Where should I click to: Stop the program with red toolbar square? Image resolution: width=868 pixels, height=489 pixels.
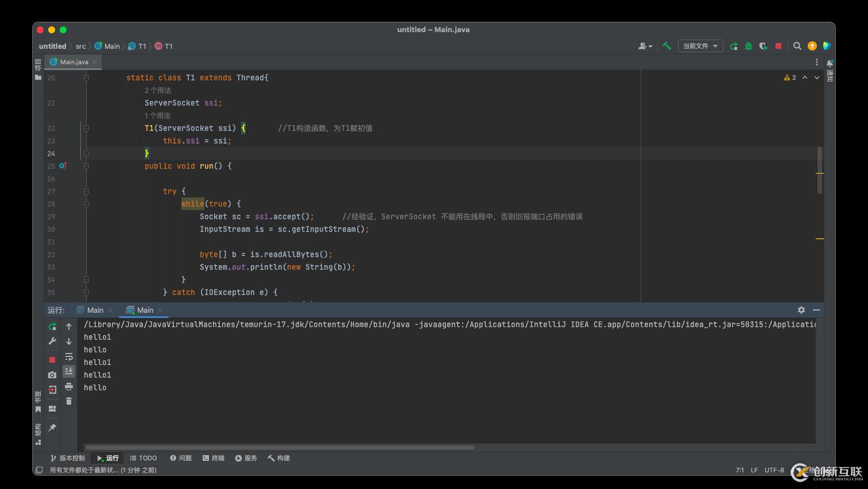[778, 46]
